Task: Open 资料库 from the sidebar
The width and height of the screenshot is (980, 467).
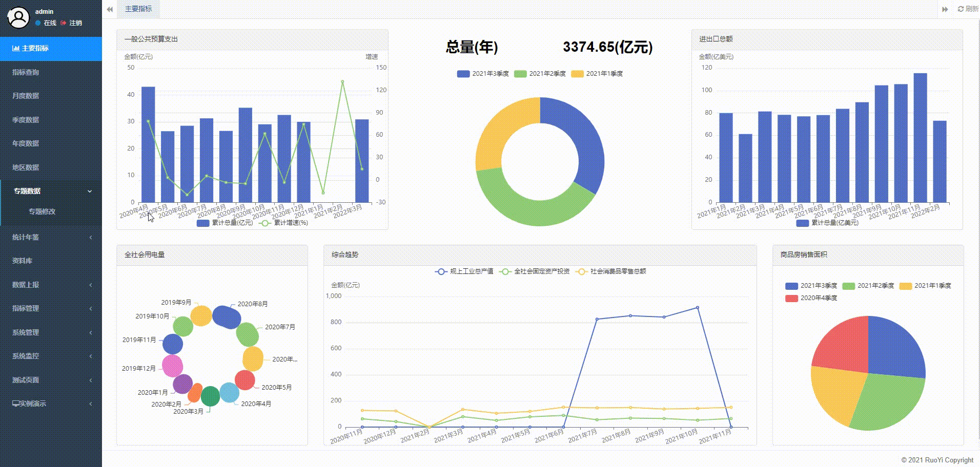Action: click(23, 261)
